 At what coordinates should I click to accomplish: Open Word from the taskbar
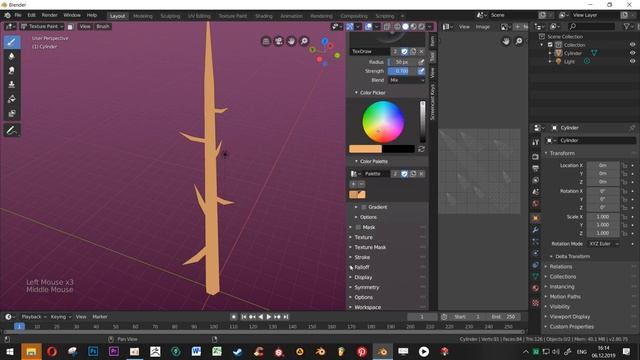point(196,351)
